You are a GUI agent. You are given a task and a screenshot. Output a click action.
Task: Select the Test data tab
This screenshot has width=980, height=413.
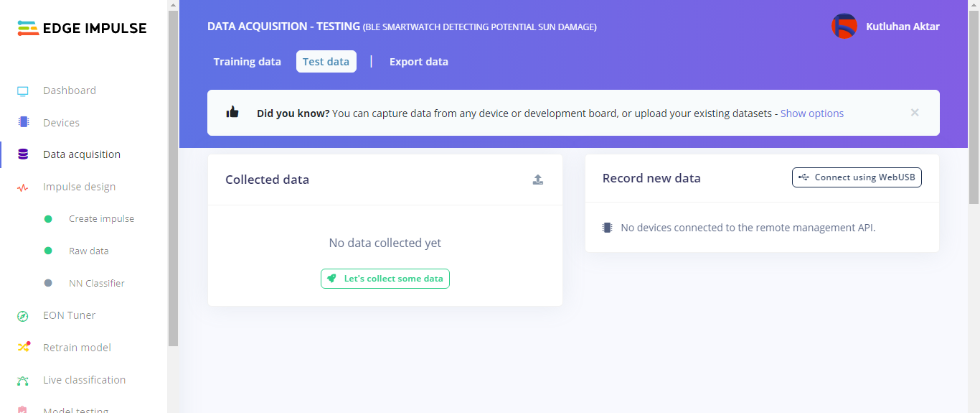326,62
